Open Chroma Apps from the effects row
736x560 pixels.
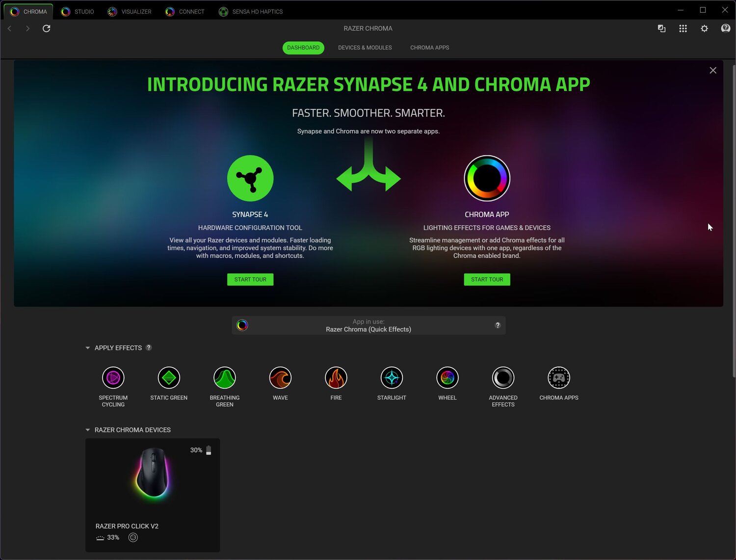point(559,378)
